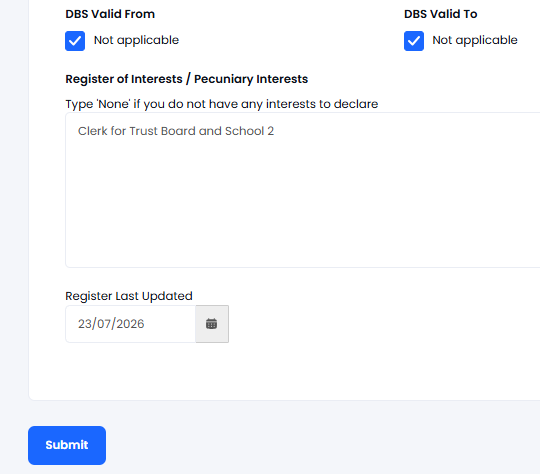Click the 'Register of Interests / Pecuniary Interests' heading
The image size is (540, 474).
[187, 79]
